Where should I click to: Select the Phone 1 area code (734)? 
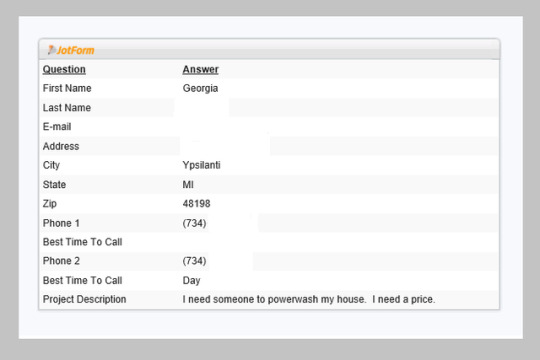(194, 223)
